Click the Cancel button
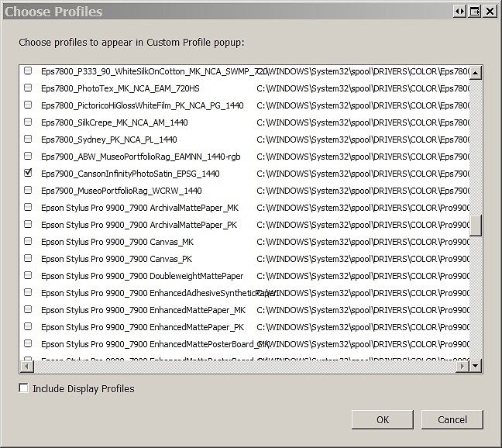 [x=452, y=419]
